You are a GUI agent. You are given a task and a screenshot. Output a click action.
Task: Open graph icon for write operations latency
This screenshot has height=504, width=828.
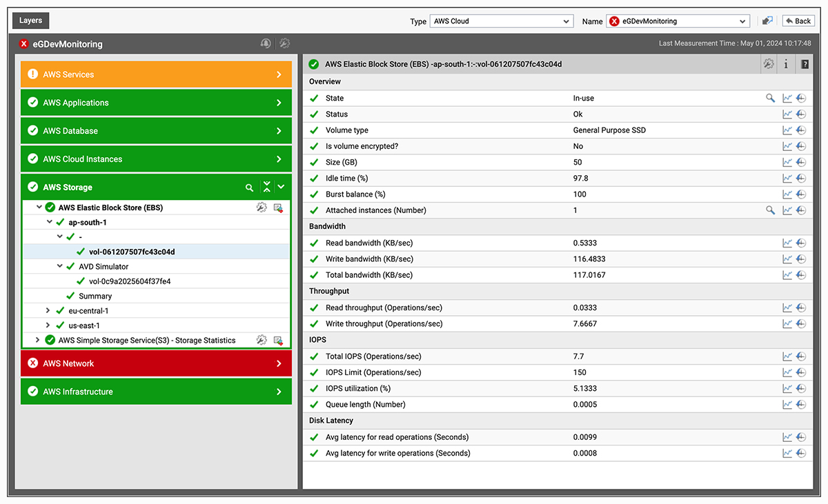(787, 453)
